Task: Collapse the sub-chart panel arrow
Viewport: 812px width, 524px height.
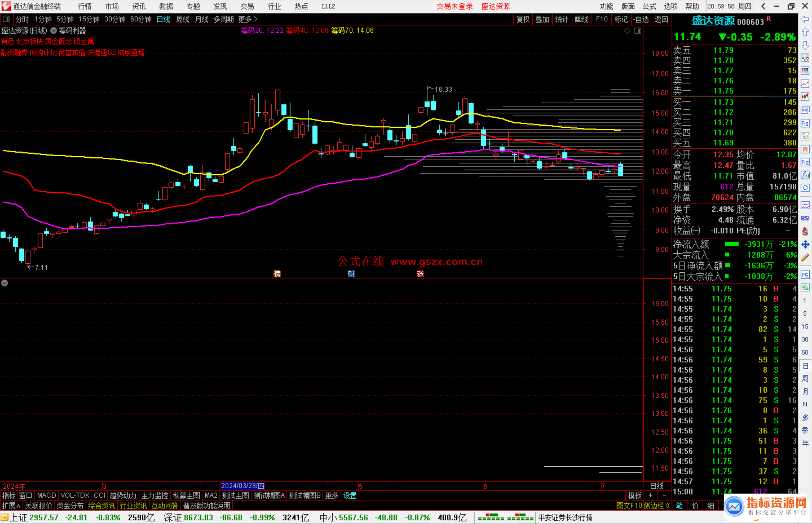Action: (x=5, y=283)
